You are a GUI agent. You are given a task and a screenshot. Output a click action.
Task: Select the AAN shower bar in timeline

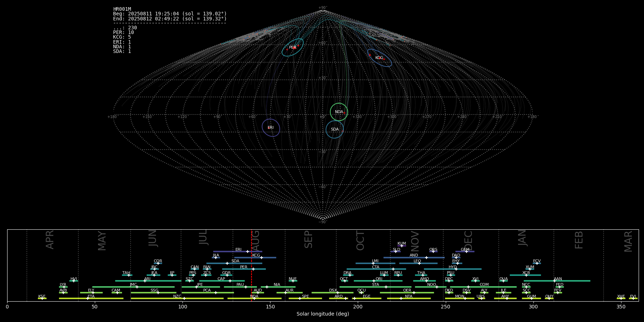click(x=557, y=281)
